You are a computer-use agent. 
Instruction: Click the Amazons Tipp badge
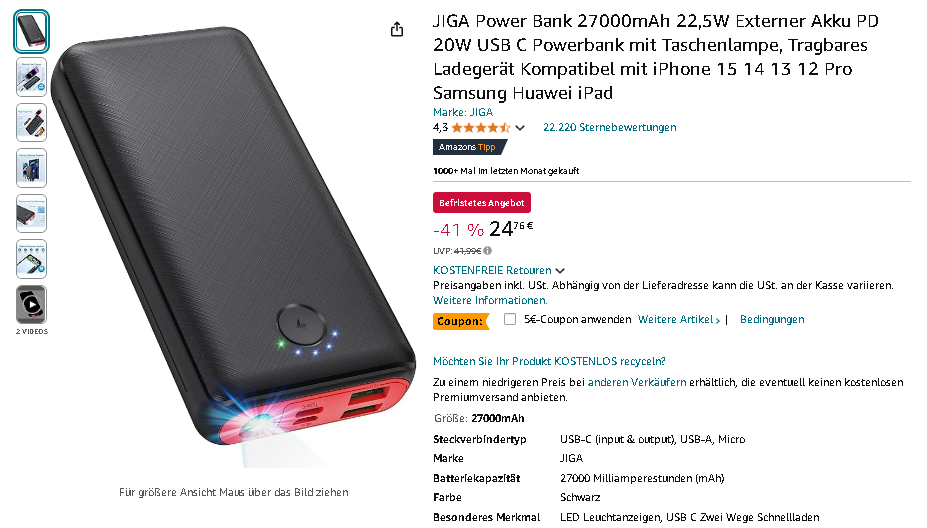pos(469,147)
